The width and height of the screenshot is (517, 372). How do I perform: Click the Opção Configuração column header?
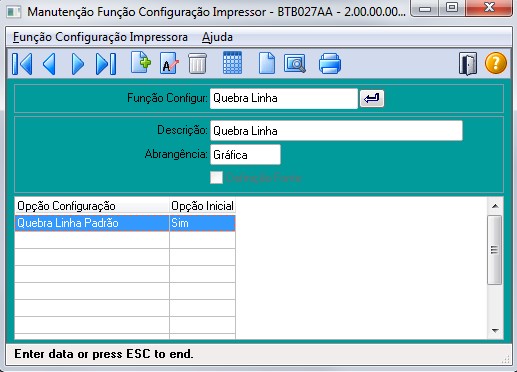pos(92,206)
